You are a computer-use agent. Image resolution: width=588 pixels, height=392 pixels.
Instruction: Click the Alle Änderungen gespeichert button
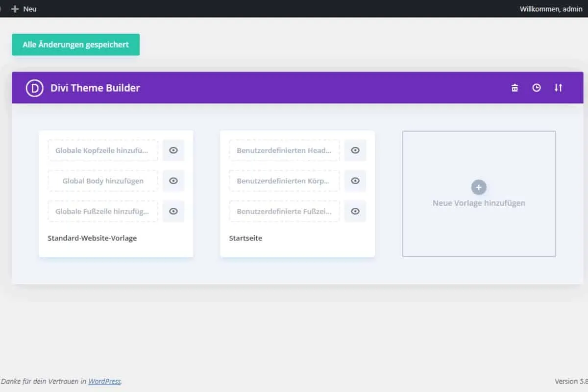pos(75,44)
